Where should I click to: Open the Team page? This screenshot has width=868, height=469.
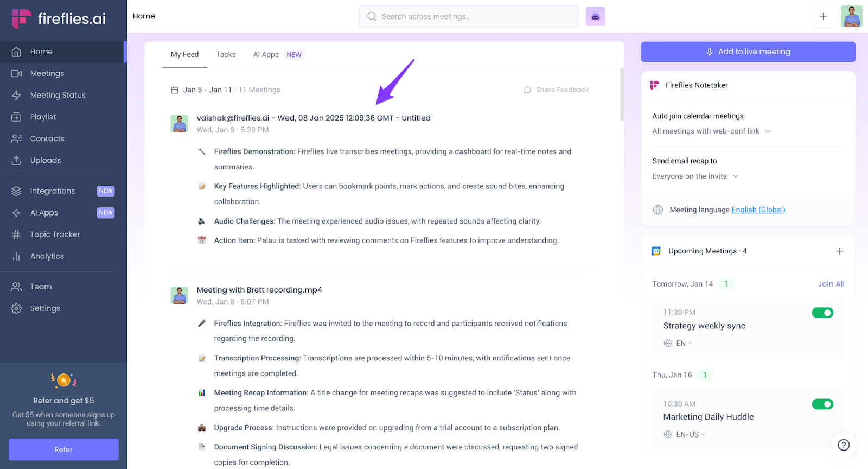pyautogui.click(x=63, y=287)
